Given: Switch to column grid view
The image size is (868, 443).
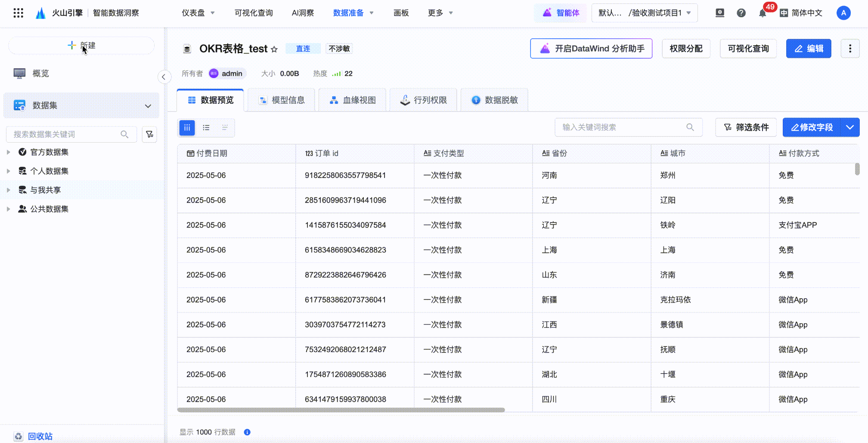Looking at the screenshot, I should 187,128.
